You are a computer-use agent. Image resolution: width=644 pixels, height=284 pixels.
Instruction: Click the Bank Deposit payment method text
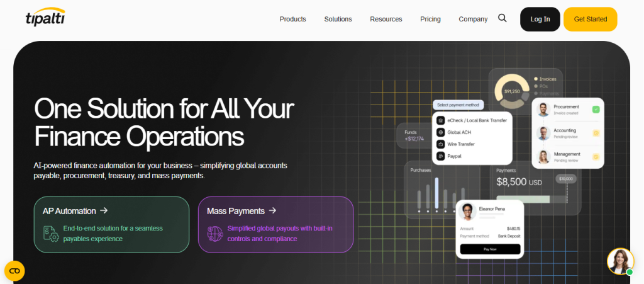(509, 236)
